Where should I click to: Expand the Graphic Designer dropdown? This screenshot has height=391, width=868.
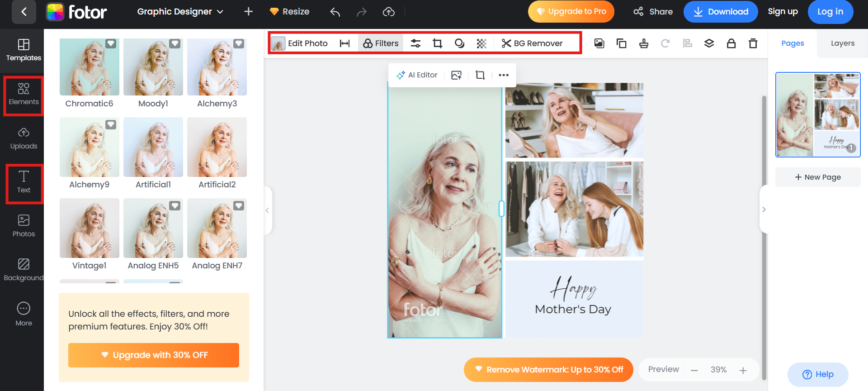coord(180,12)
